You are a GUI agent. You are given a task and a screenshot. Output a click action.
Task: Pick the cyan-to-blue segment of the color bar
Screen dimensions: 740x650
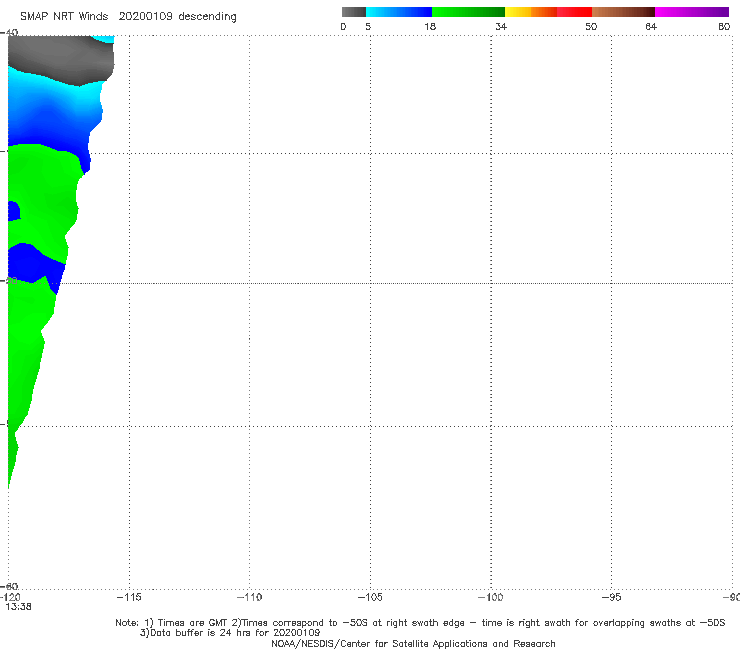point(399,12)
